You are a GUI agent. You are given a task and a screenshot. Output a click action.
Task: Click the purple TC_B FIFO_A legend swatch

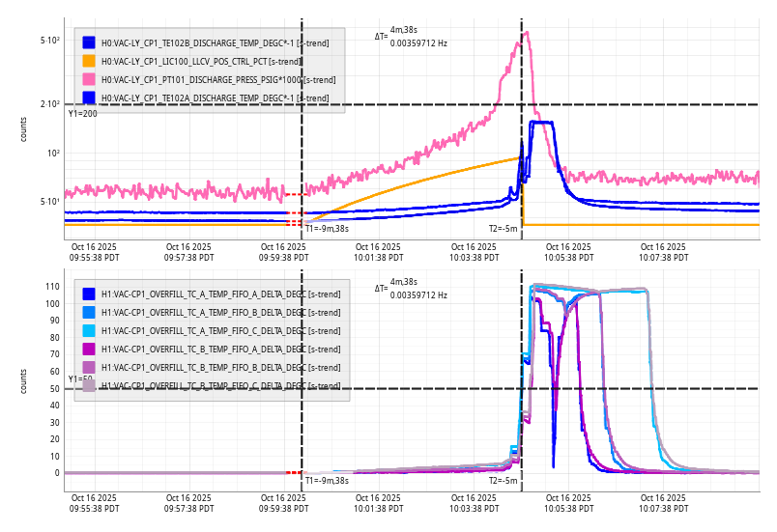pyautogui.click(x=89, y=349)
